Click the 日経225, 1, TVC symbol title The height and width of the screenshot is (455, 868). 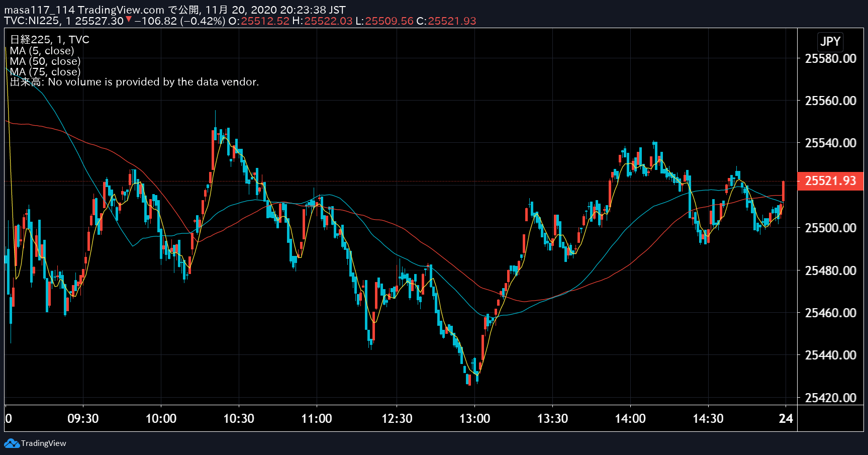pyautogui.click(x=50, y=40)
